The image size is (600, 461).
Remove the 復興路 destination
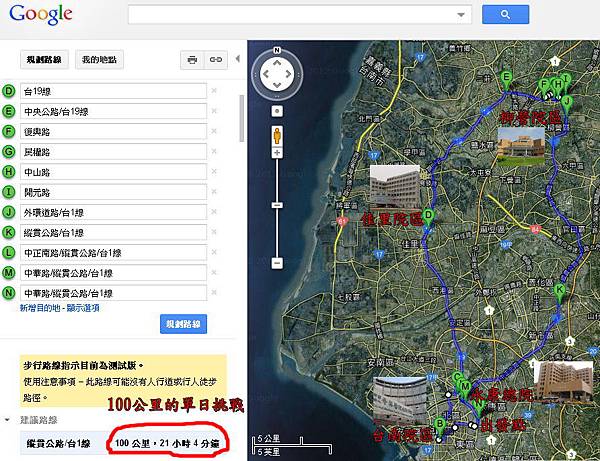[x=214, y=131]
